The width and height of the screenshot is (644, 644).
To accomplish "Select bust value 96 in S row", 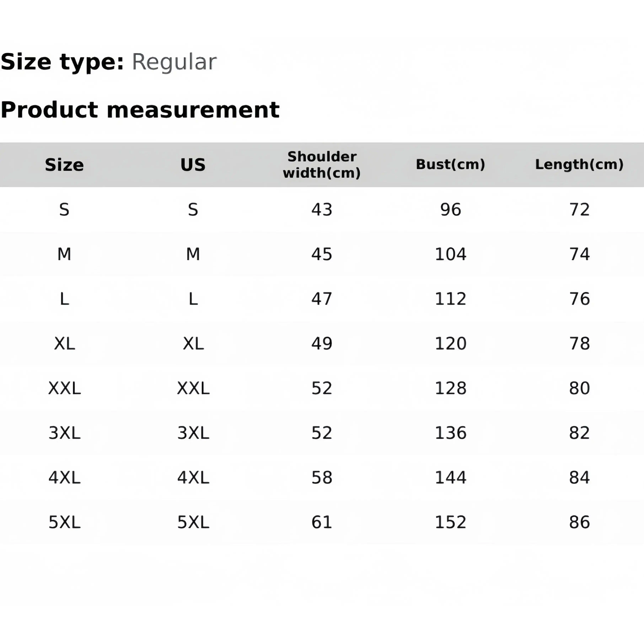I will (450, 210).
